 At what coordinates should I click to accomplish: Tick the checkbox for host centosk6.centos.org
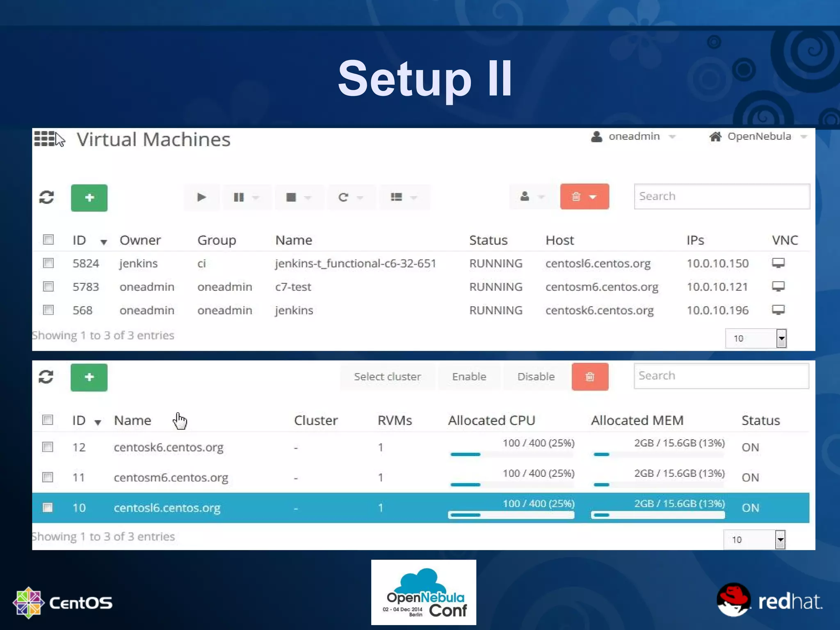pos(48,447)
